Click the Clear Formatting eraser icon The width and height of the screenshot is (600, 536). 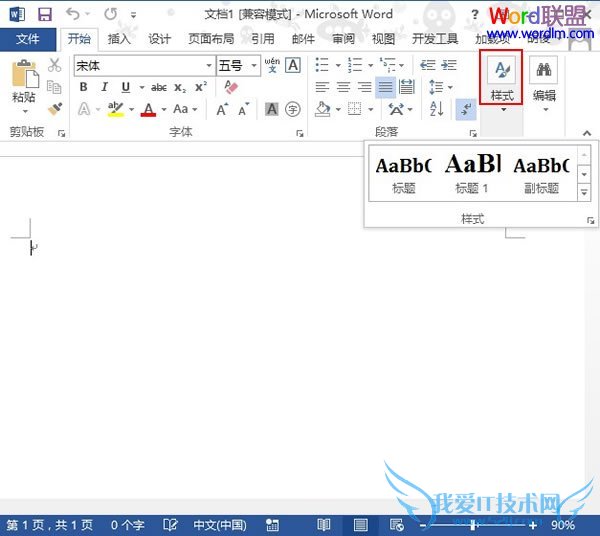point(232,87)
